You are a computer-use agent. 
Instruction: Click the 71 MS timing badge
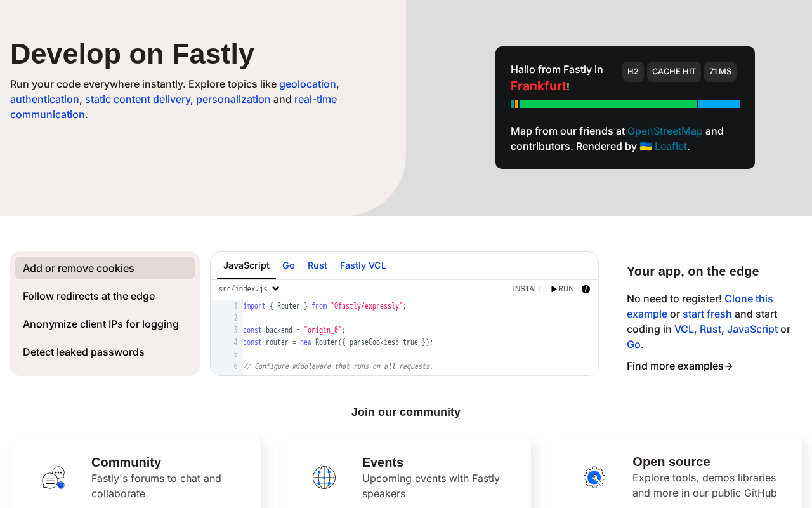720,72
